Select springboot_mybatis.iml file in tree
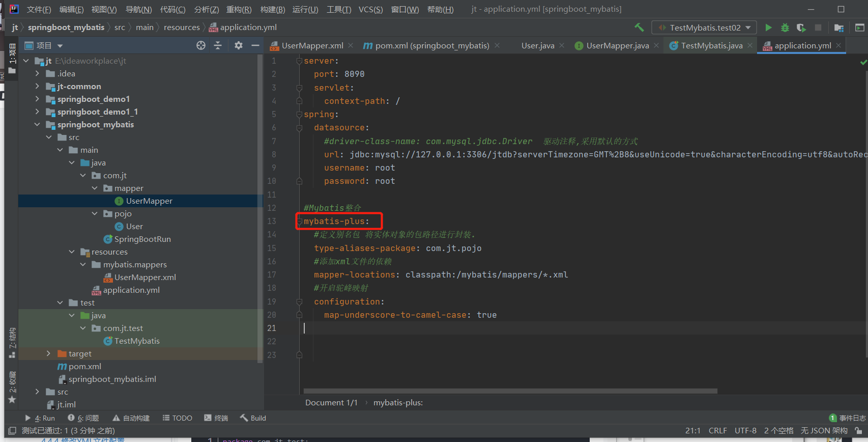This screenshot has width=868, height=442. point(112,379)
